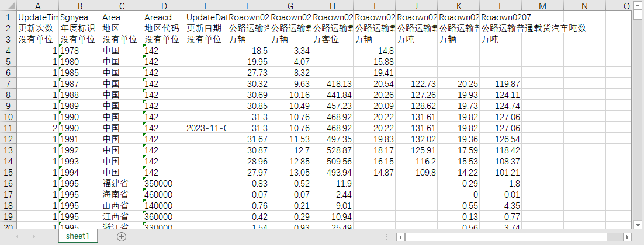Click cell with text 地区代码

coord(164,29)
